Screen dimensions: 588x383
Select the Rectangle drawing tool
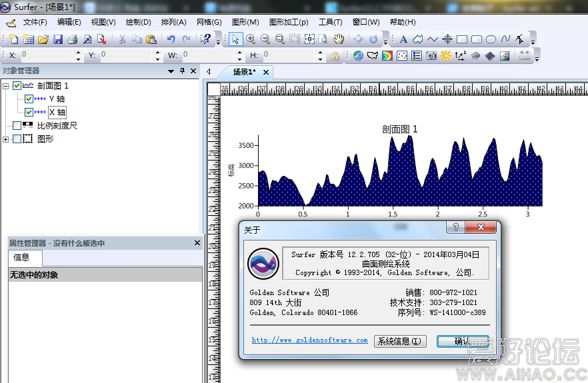point(461,39)
